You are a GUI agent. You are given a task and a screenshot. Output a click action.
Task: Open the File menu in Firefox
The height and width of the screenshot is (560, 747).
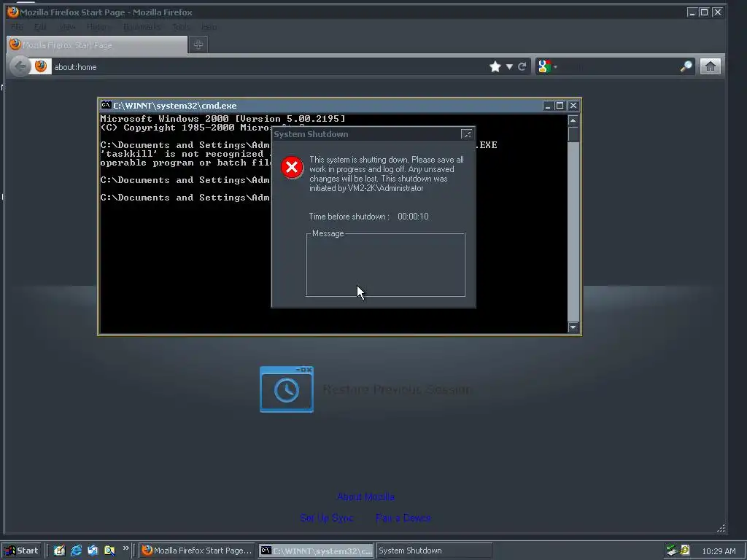tap(18, 27)
